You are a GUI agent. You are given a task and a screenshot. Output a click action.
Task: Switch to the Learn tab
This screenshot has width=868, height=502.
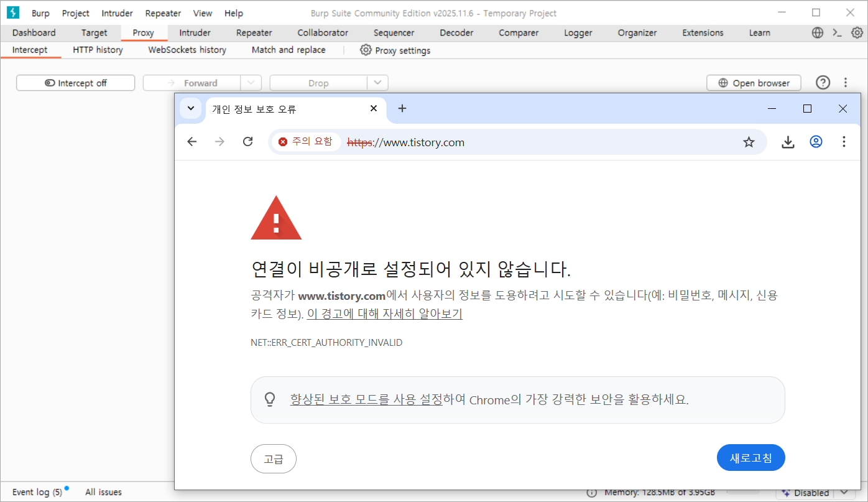coord(760,33)
